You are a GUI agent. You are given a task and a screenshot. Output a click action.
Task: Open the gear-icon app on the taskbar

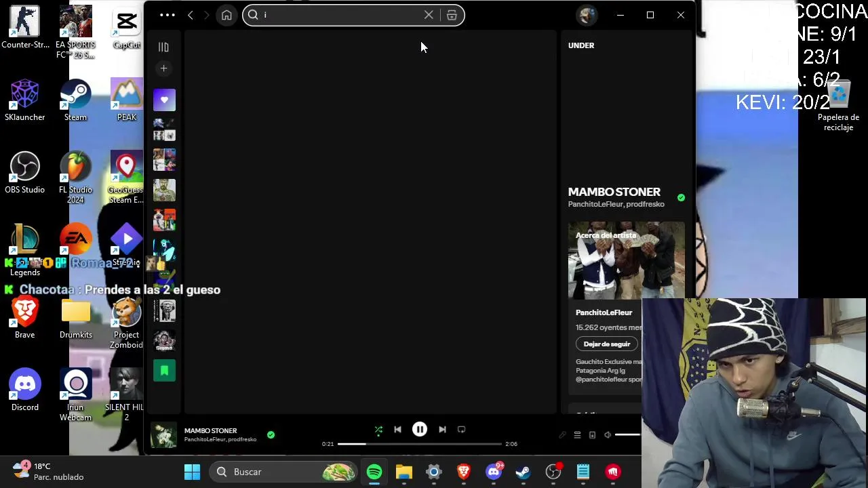pyautogui.click(x=434, y=472)
